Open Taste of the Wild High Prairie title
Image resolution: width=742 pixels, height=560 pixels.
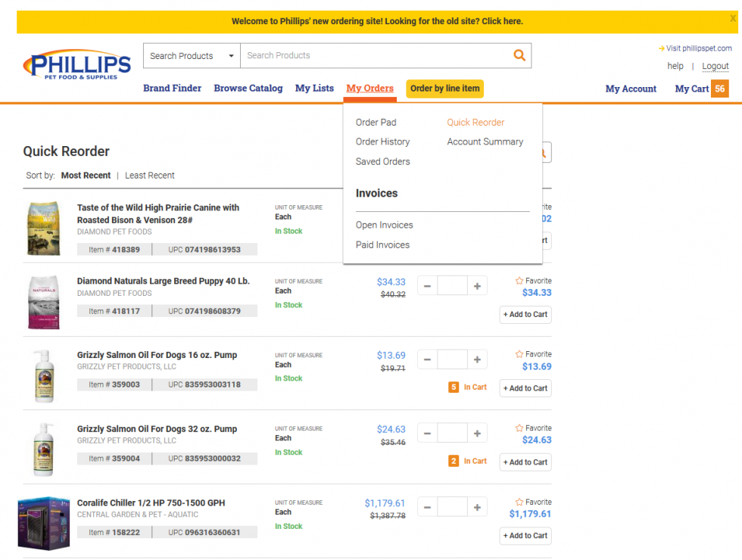tap(158, 213)
